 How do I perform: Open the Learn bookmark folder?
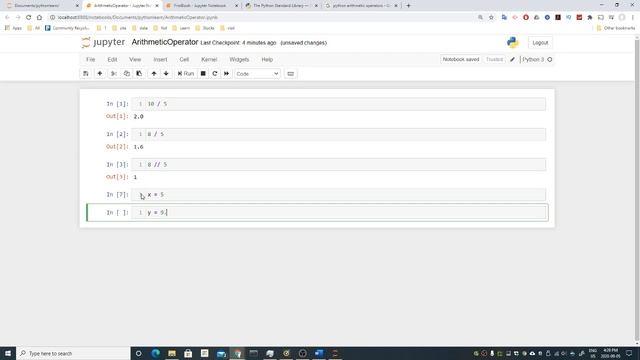tap(181, 28)
